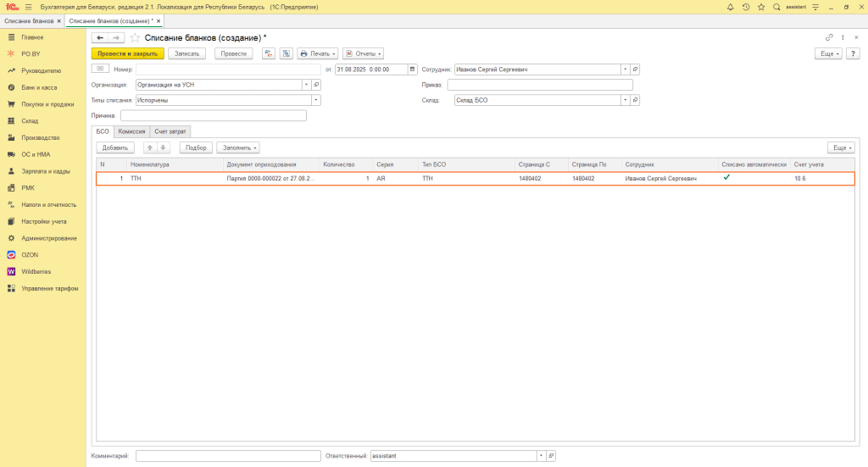
Task: Open Заполнить dropdown
Action: tap(238, 147)
